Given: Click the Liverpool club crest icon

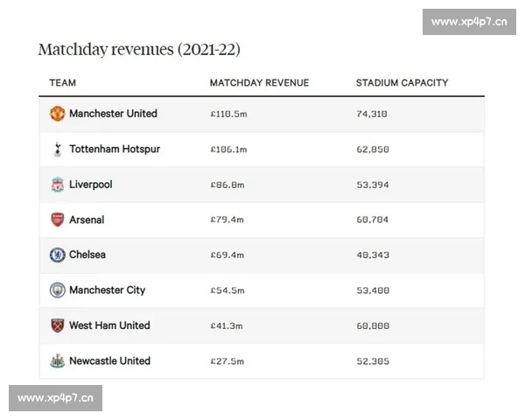Looking at the screenshot, I should tap(57, 185).
